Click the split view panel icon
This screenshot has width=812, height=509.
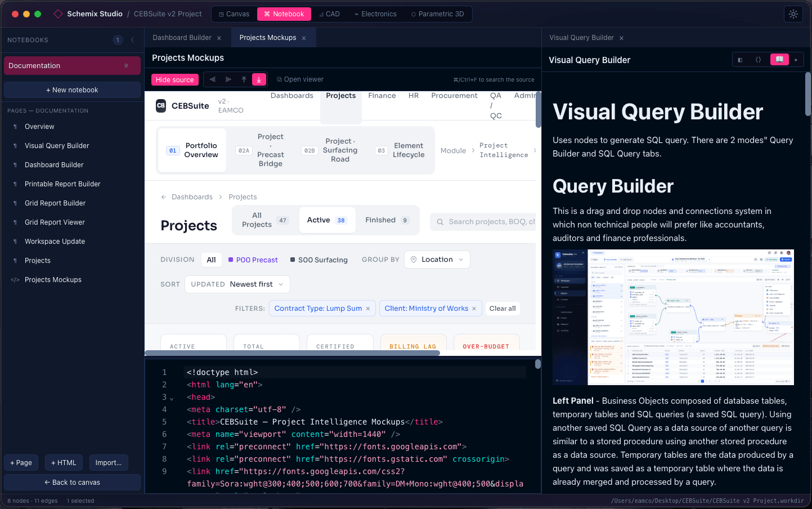click(740, 60)
